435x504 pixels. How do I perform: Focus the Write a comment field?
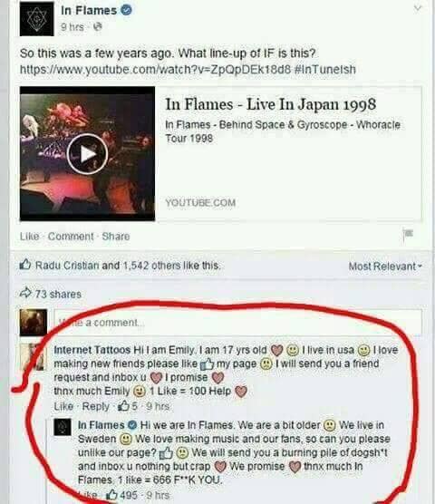(x=237, y=322)
